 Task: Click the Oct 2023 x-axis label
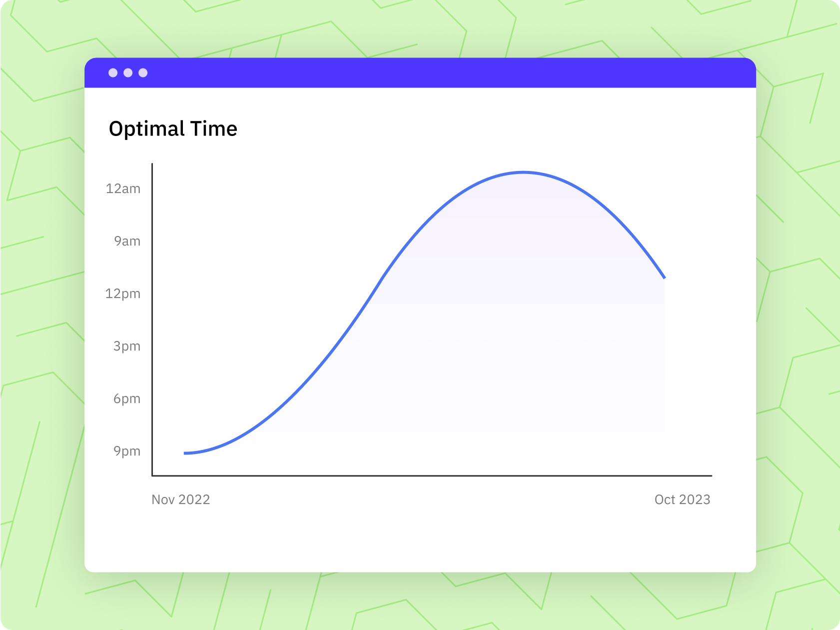[682, 499]
